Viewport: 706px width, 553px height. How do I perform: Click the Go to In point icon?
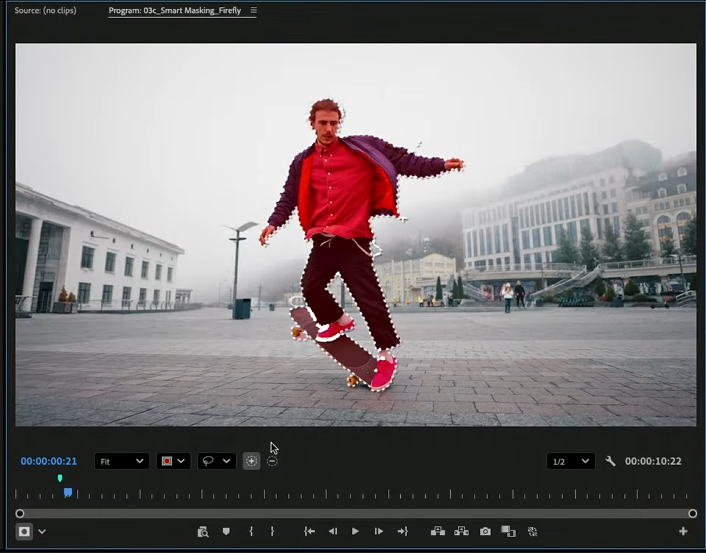tap(309, 532)
